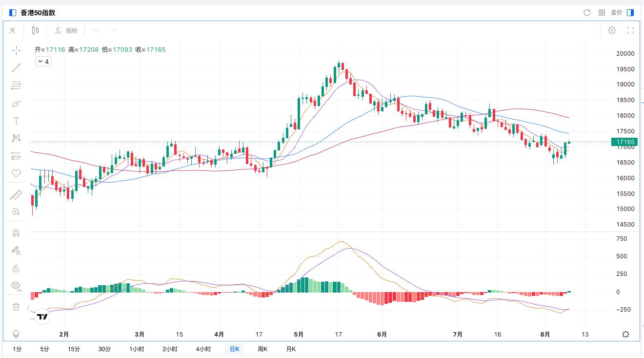Enter fullscreen chart mode
The height and width of the screenshot is (358, 644).
coord(630,30)
